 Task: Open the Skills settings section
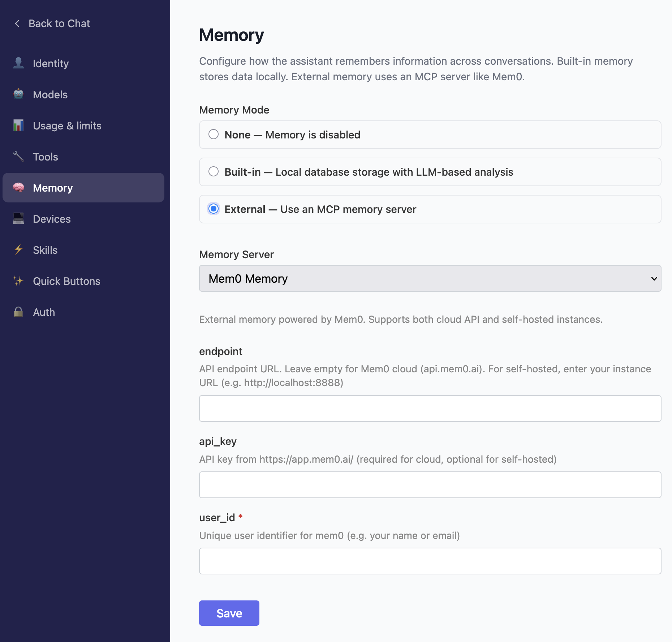(x=83, y=250)
